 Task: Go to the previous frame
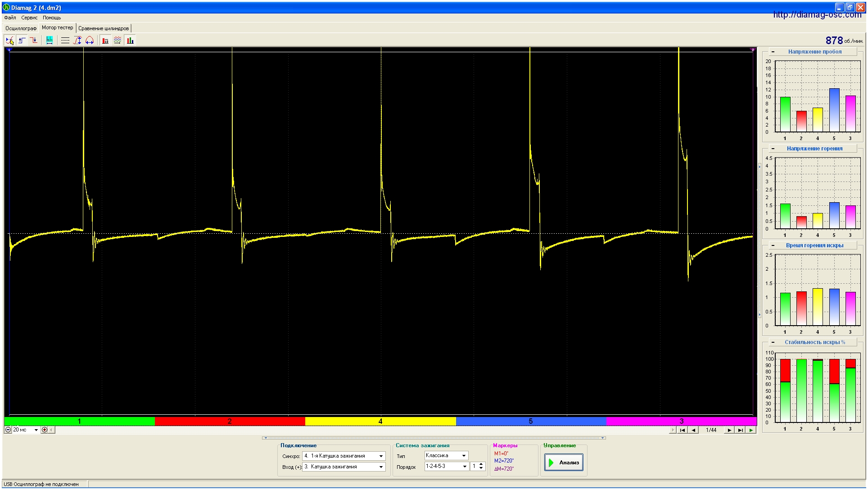pos(693,430)
